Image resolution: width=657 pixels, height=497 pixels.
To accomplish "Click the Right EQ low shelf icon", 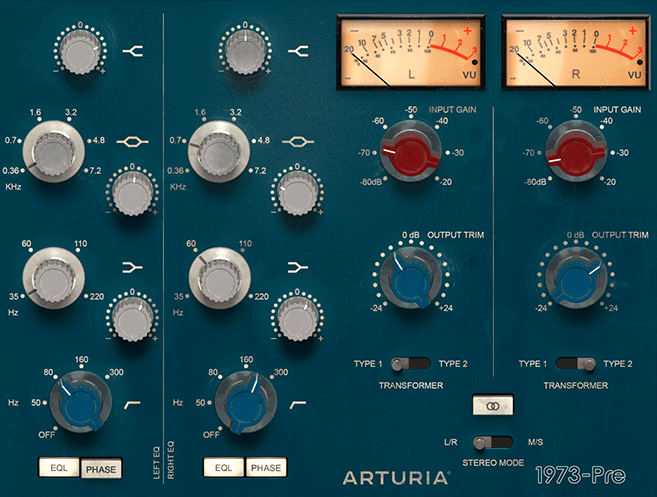I will point(298,267).
